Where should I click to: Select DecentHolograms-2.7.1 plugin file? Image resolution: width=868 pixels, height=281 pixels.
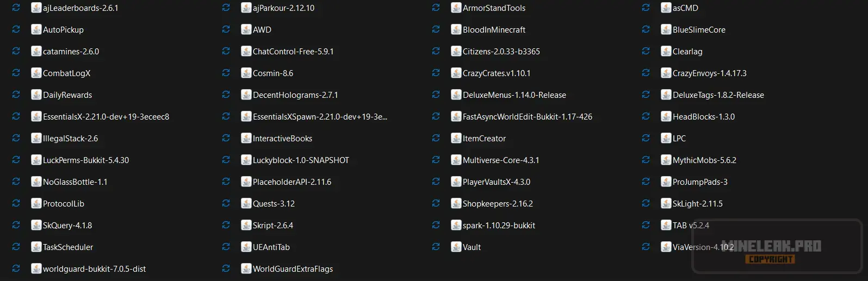295,95
